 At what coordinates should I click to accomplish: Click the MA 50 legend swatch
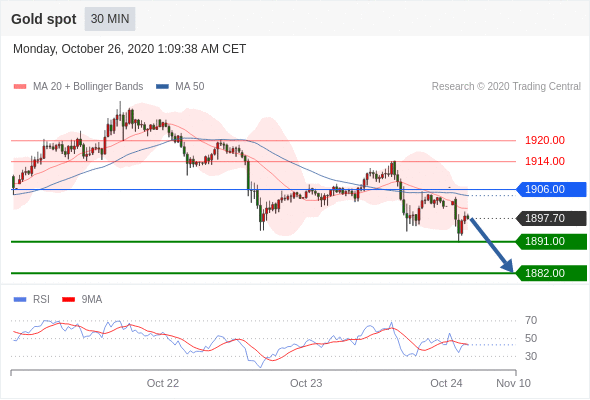point(162,87)
